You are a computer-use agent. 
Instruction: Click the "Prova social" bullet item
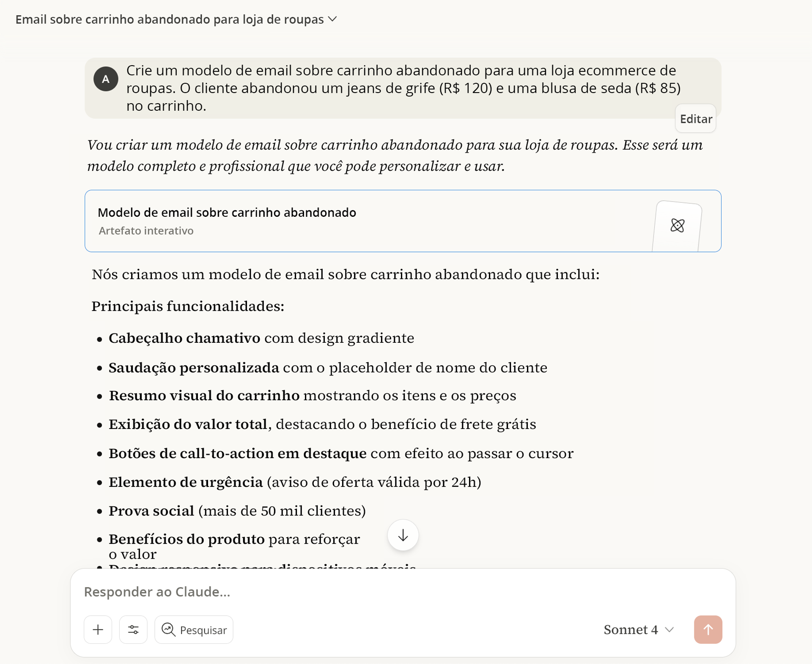coord(237,511)
